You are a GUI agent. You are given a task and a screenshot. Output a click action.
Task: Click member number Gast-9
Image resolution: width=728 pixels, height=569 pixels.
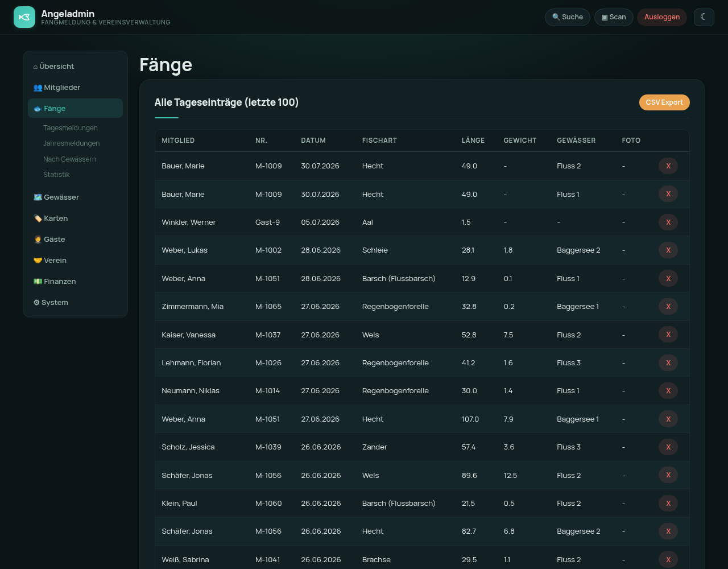click(267, 222)
